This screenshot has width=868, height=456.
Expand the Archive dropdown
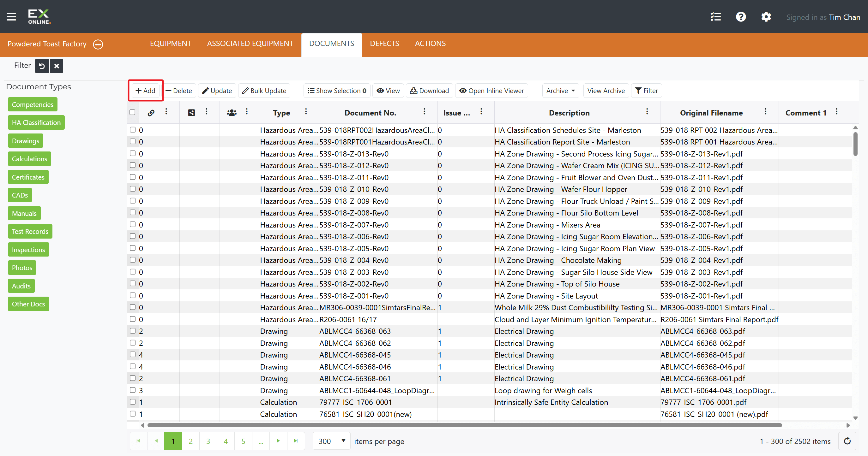click(x=560, y=91)
